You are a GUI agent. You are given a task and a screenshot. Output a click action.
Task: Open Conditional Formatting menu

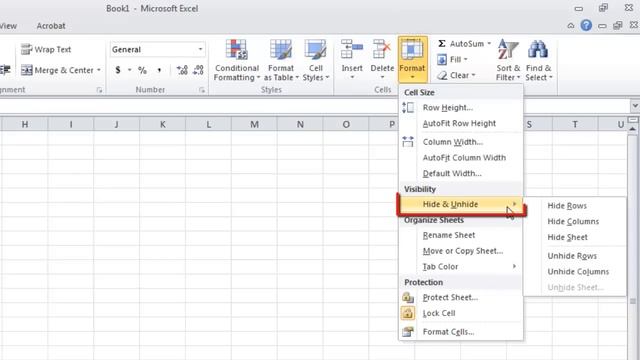pos(237,60)
